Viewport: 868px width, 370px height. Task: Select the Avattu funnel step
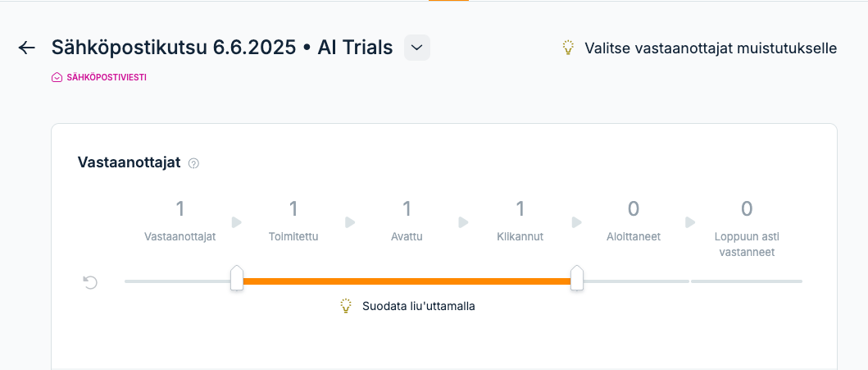point(407,222)
